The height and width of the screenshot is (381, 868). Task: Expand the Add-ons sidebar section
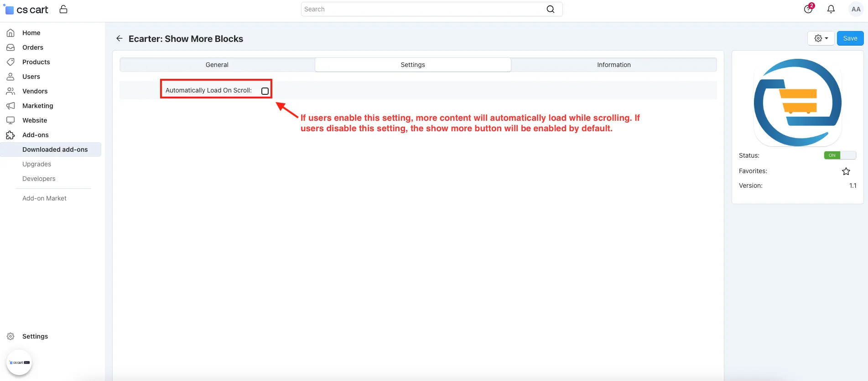35,135
